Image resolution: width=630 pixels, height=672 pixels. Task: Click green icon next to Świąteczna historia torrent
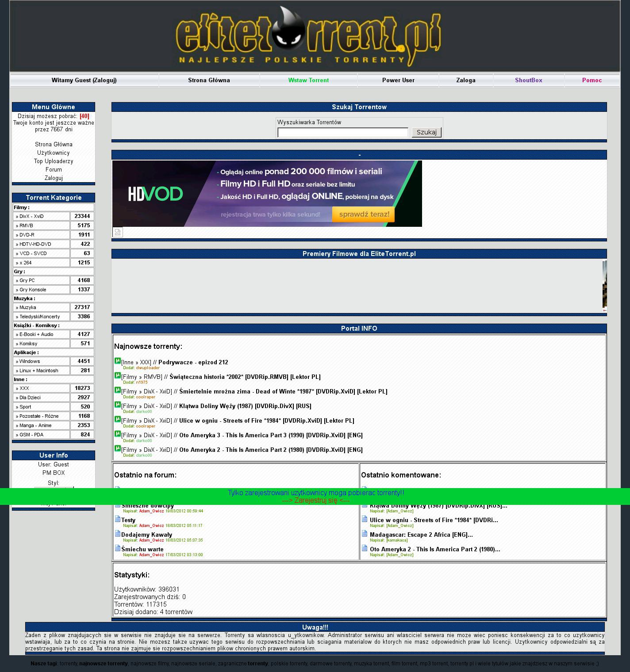coord(117,375)
